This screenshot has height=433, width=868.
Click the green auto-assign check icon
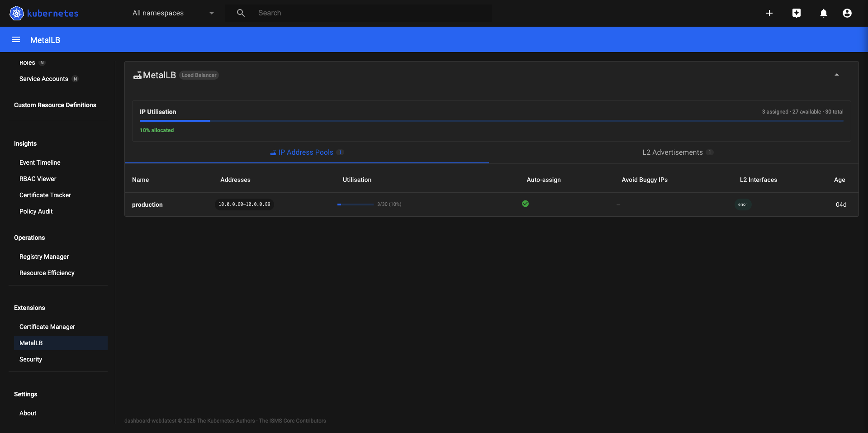525,204
